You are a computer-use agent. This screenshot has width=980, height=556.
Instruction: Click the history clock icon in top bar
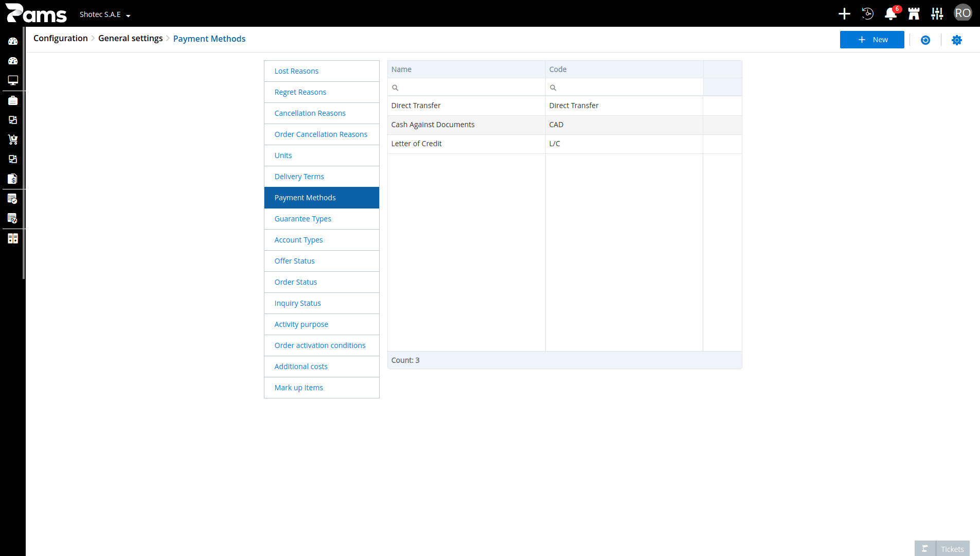click(x=867, y=13)
